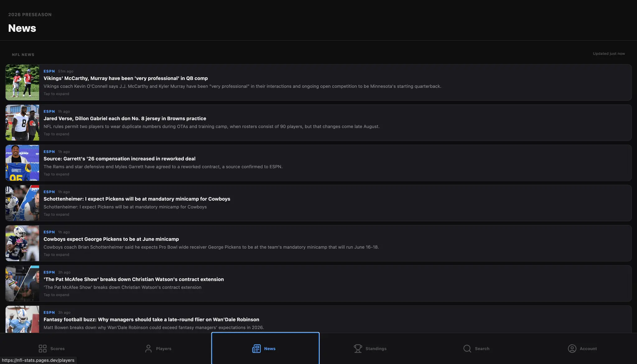Open the Search magnifier icon

click(x=467, y=348)
